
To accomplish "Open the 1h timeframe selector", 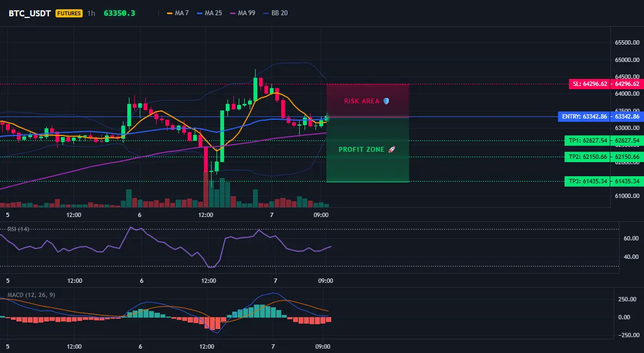I will [x=91, y=13].
